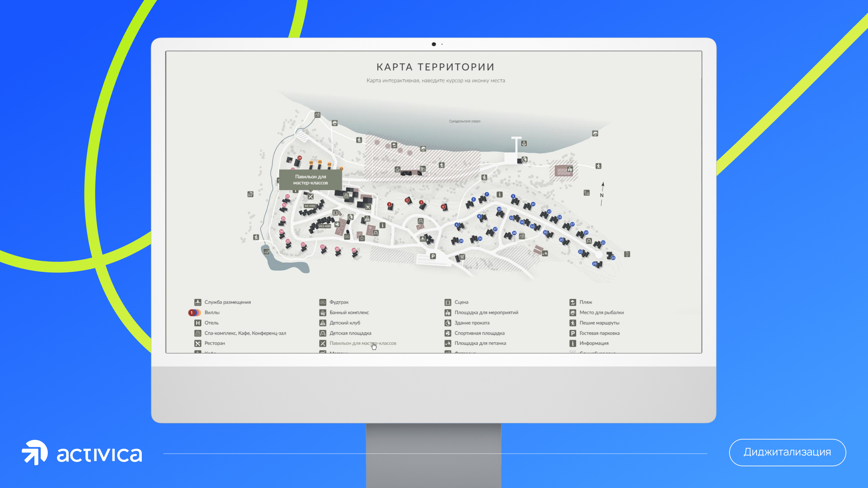Click pink villa marker number 37
This screenshot has height=488, width=868.
coord(288,196)
